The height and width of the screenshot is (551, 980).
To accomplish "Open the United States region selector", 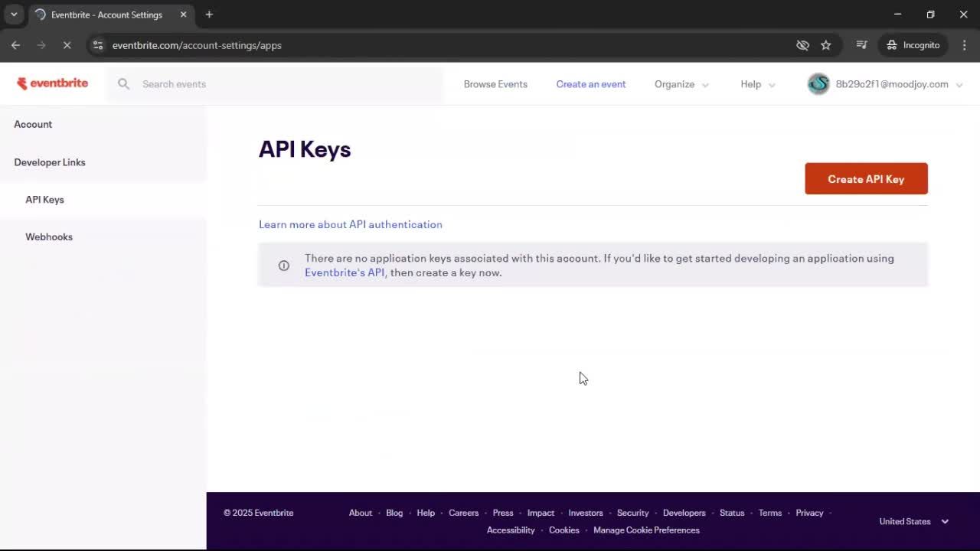I will pos(914,521).
